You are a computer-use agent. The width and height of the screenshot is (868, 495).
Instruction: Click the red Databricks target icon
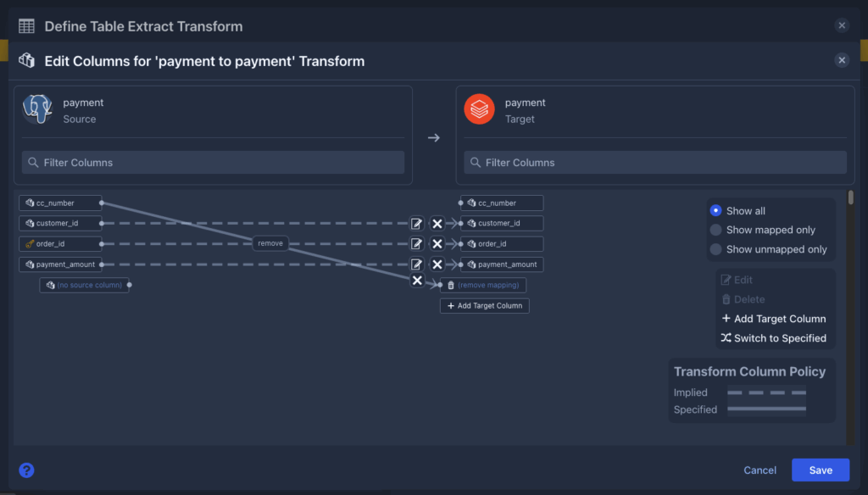[x=479, y=108]
